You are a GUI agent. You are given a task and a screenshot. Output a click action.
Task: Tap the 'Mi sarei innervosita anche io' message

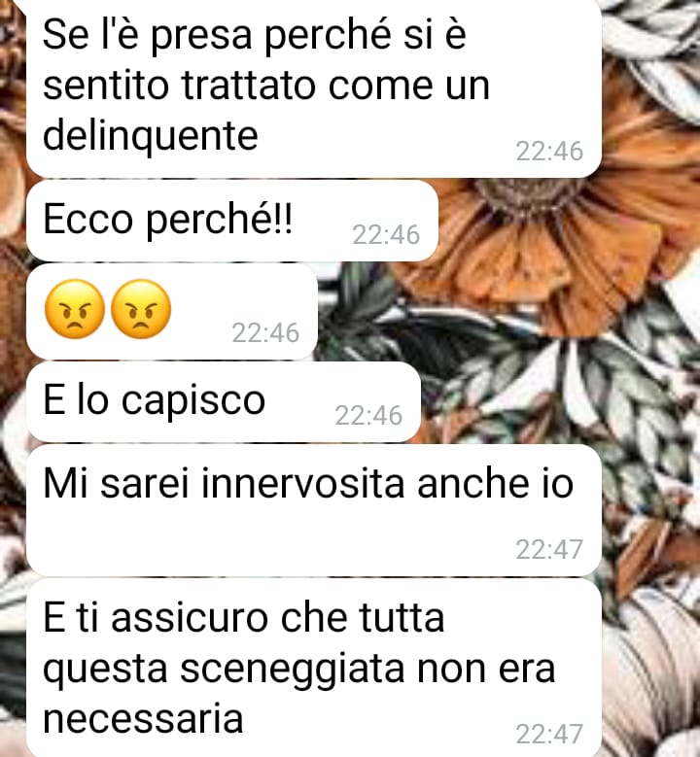point(314,510)
